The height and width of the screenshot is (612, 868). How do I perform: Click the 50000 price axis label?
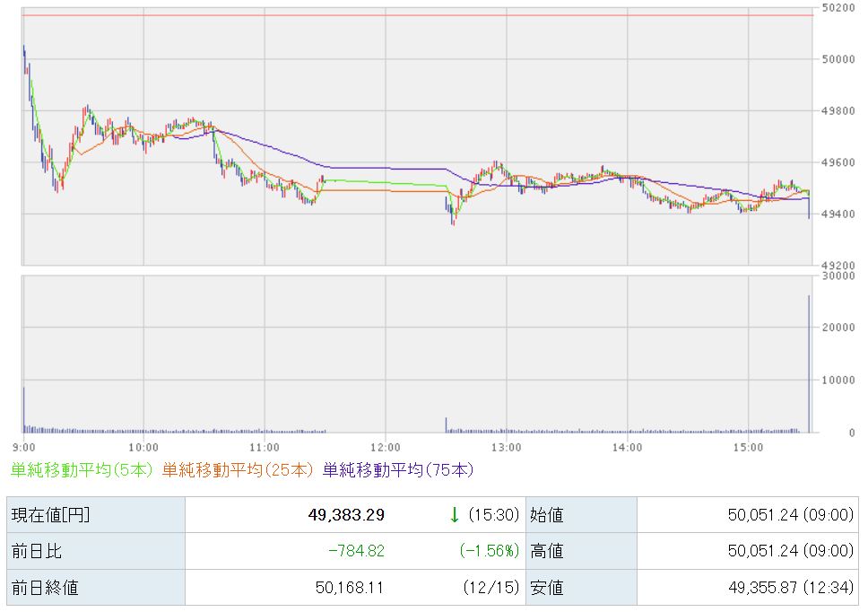[838, 59]
